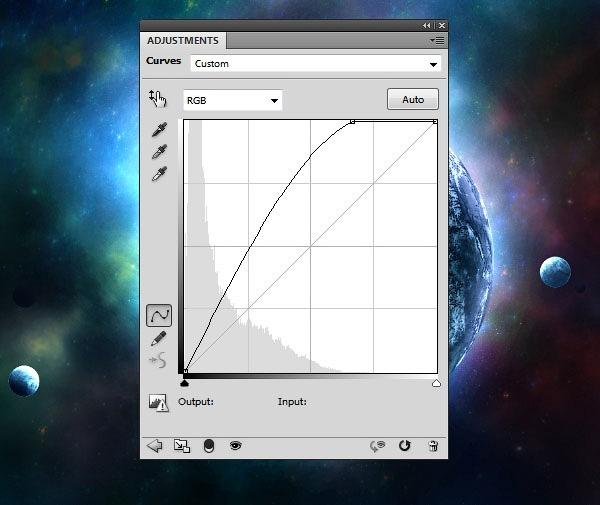This screenshot has width=600, height=505.
Task: Click the black point input slider
Action: coord(184,383)
